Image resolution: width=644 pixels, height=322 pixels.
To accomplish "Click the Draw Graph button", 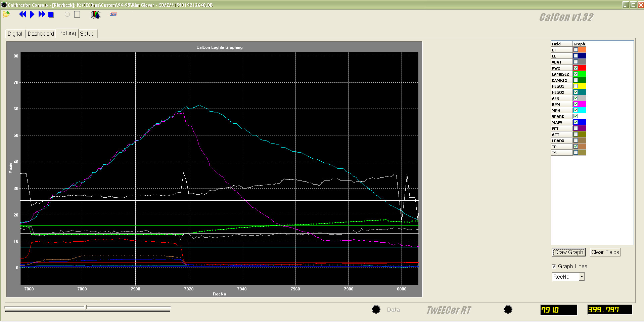I will tap(568, 252).
